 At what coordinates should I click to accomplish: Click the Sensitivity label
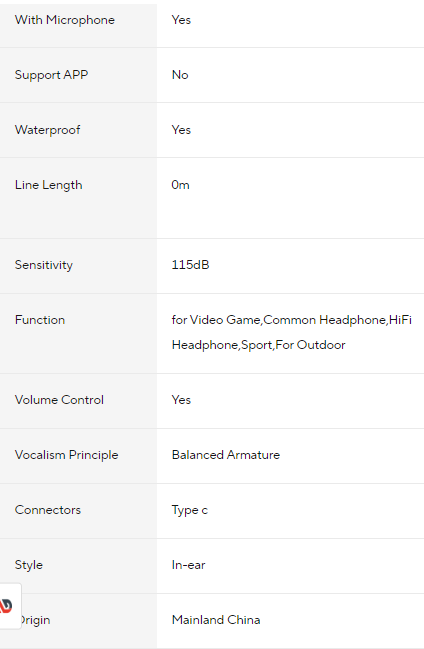44,265
